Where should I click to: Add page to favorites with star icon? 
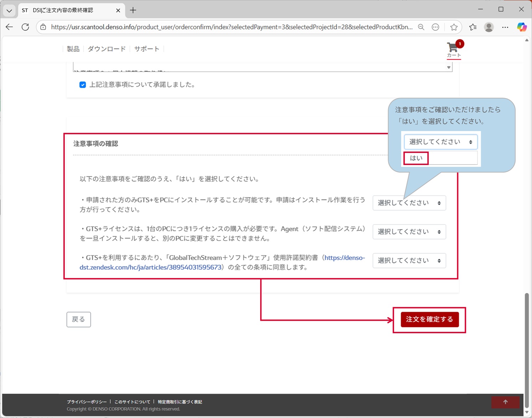click(454, 27)
